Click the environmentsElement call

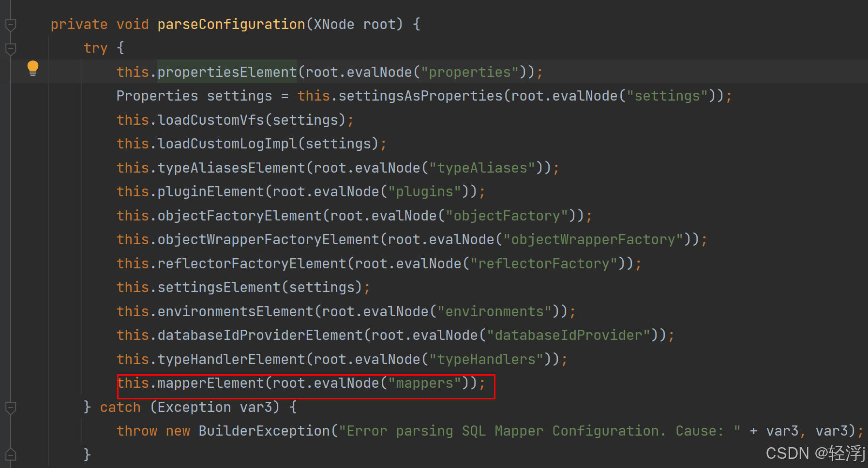(235, 311)
